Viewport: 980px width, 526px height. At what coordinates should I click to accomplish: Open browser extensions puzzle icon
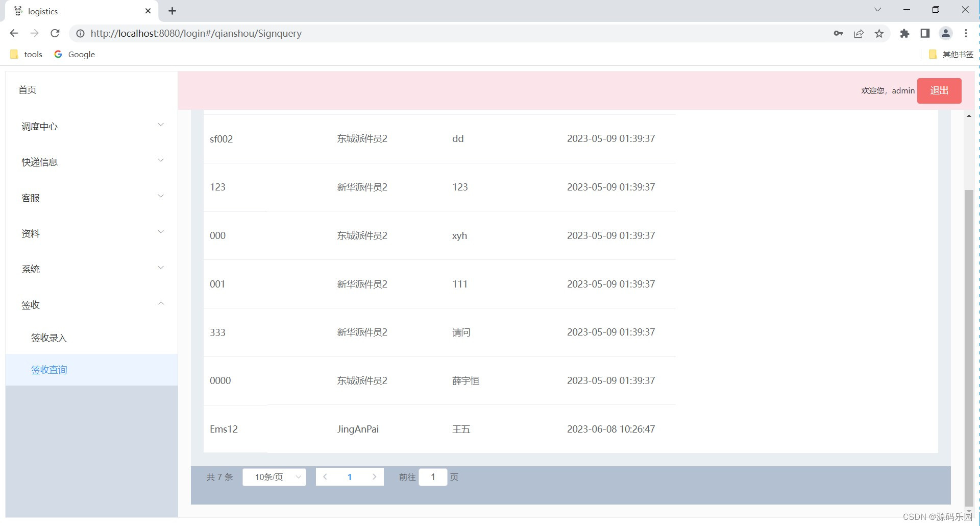(904, 33)
